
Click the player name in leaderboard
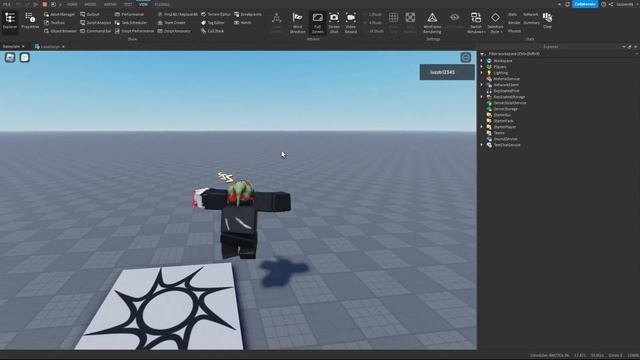(x=442, y=72)
